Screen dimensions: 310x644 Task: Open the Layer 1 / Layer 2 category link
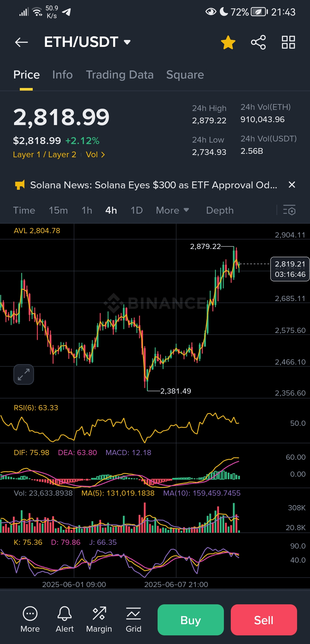pos(44,155)
